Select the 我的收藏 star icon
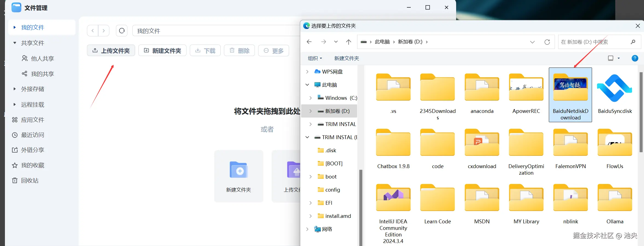Image resolution: width=644 pixels, height=246 pixels. tap(15, 165)
